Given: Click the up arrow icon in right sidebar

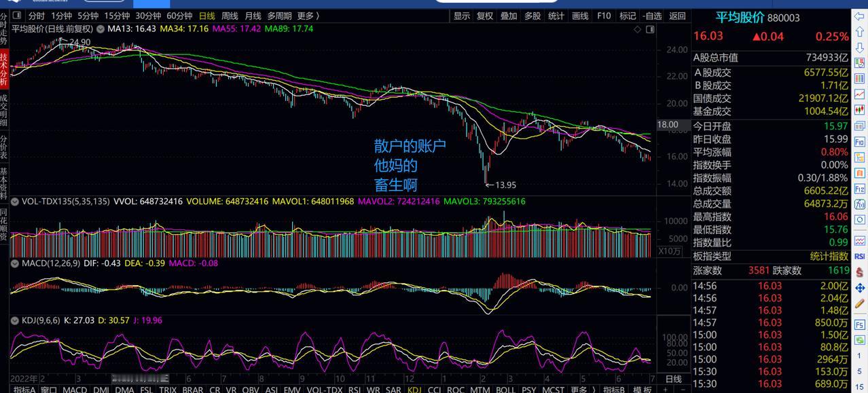Looking at the screenshot, I should click(859, 31).
